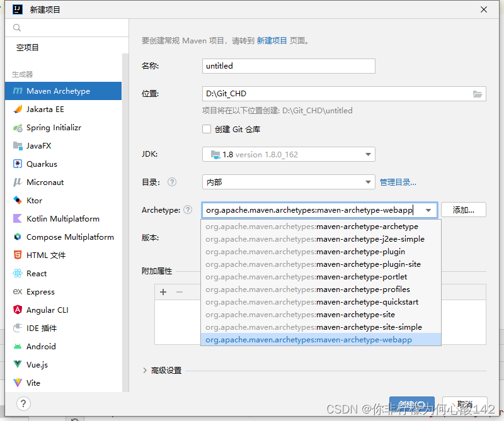Viewport: 504px width, 421px height.
Task: Select Kotlin Multiplatform icon
Action: coord(18,219)
